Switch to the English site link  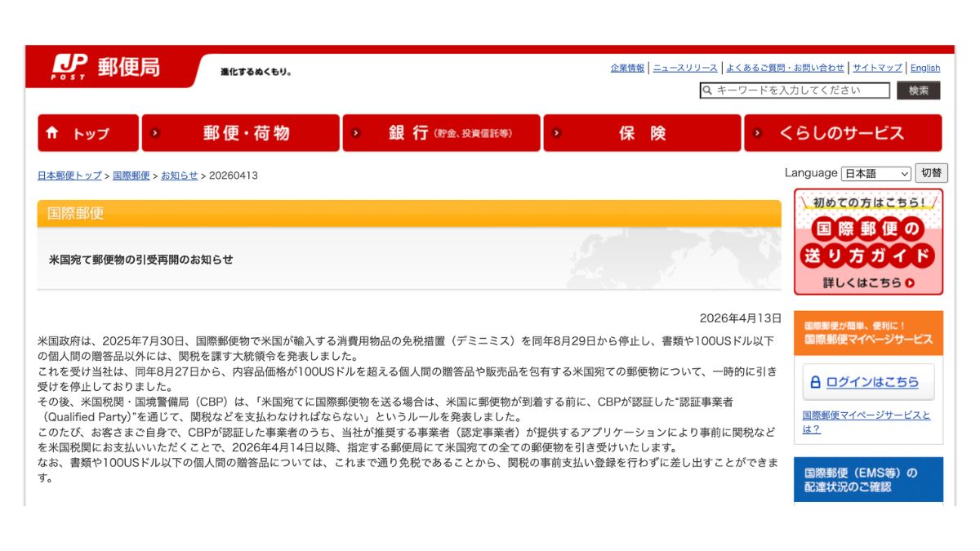click(x=925, y=68)
